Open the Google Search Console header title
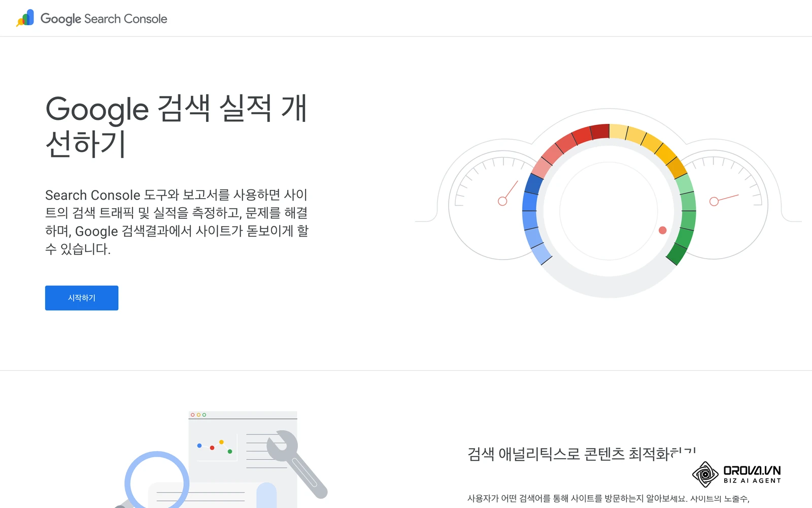 coord(104,19)
